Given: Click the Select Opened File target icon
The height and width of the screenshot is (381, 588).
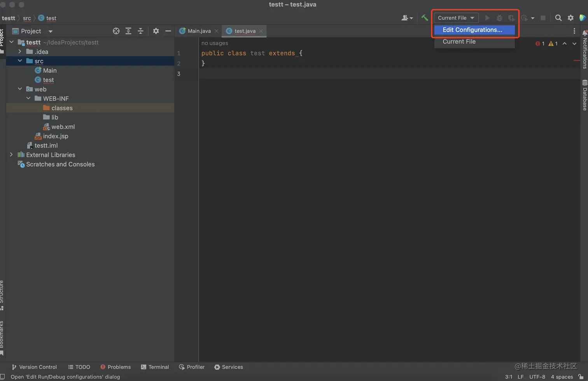Looking at the screenshot, I should [116, 31].
